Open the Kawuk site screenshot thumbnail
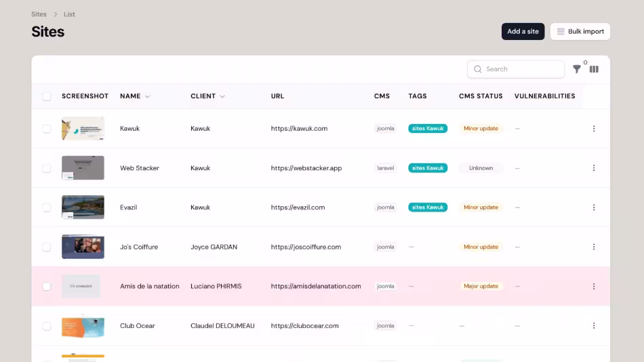 [x=83, y=129]
